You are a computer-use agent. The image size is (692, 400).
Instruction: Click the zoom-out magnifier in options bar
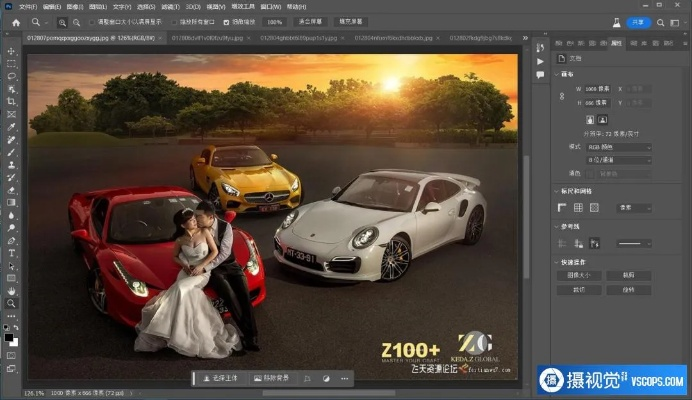(78, 21)
